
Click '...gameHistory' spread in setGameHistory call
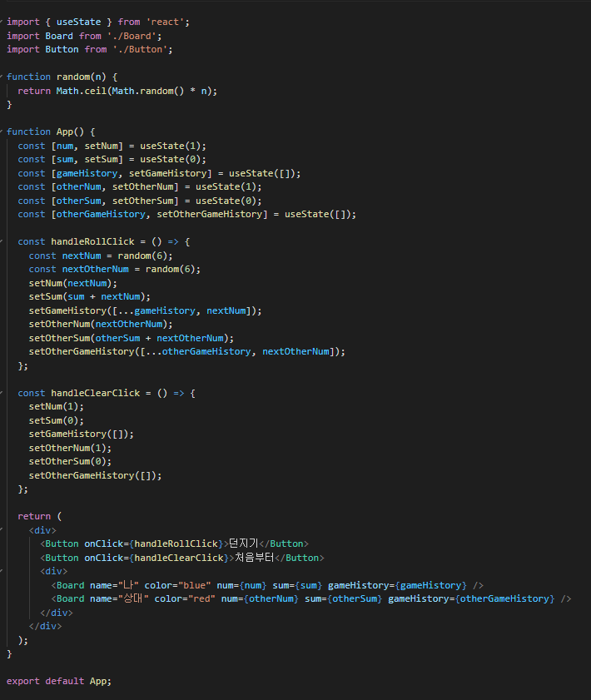point(156,310)
